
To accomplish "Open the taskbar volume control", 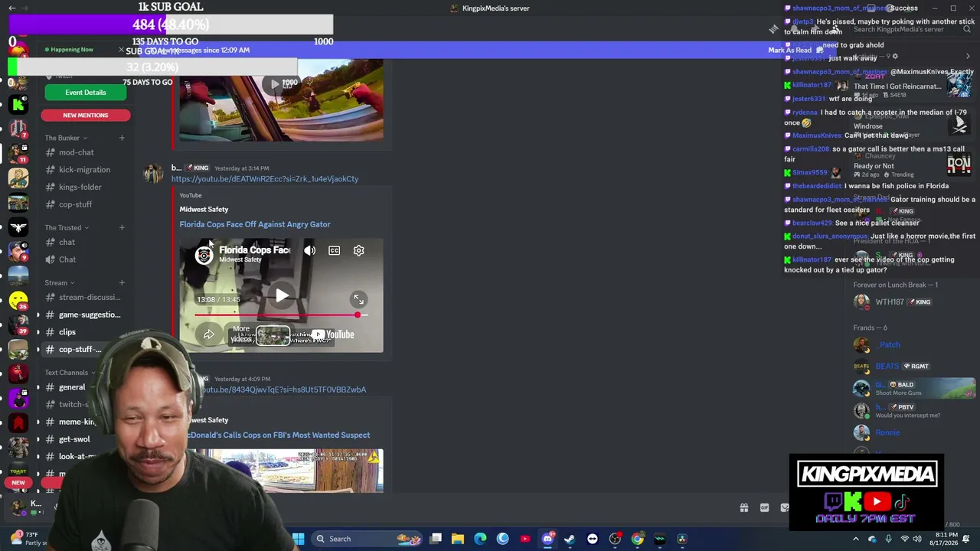I will pos(916,540).
